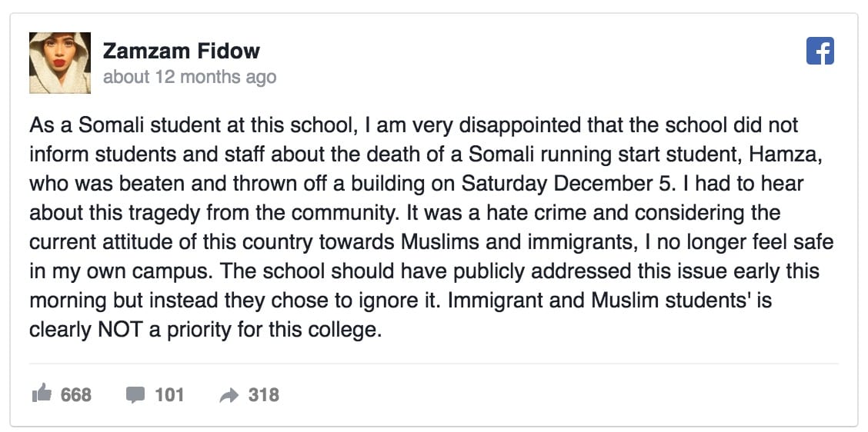This screenshot has width=868, height=432.
Task: View the 668 likes count
Action: [x=75, y=395]
